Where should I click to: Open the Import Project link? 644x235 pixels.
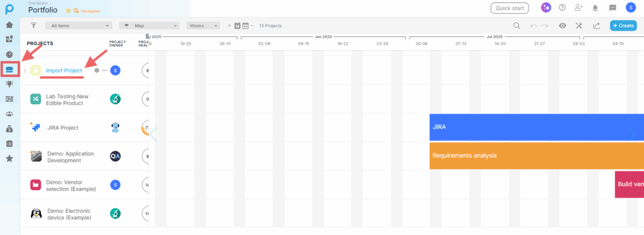(x=64, y=70)
